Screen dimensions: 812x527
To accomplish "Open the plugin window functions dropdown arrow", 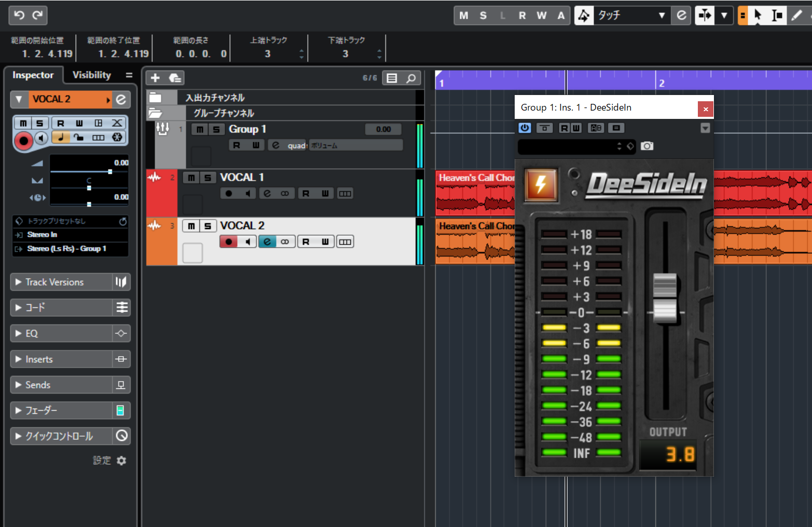I will tap(705, 128).
